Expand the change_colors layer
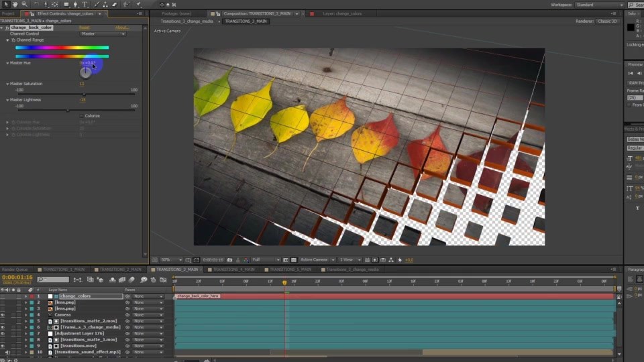The height and width of the screenshot is (362, 644). click(25, 296)
